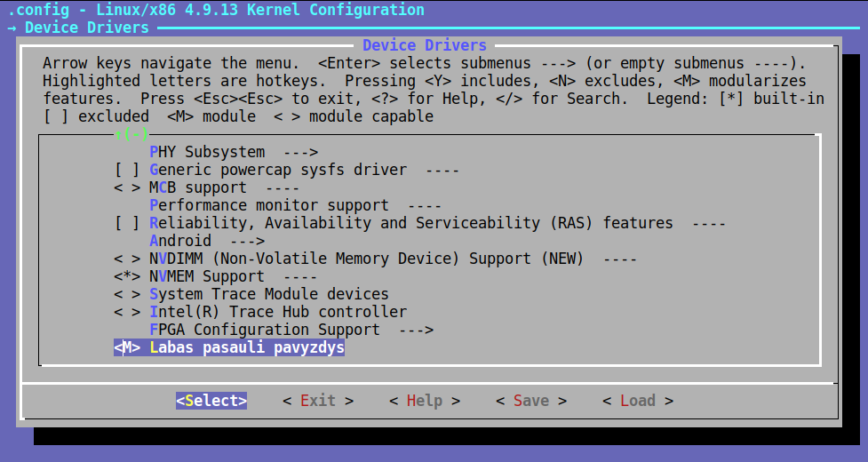The image size is (868, 462).
Task: Select Performance monitor support entry
Action: [x=268, y=205]
